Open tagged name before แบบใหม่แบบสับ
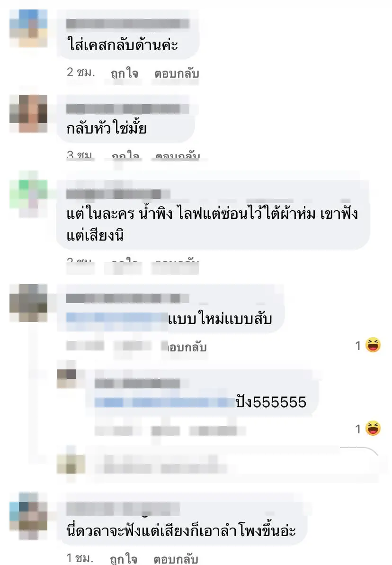Screen dimensions: 392x565 coord(117,318)
